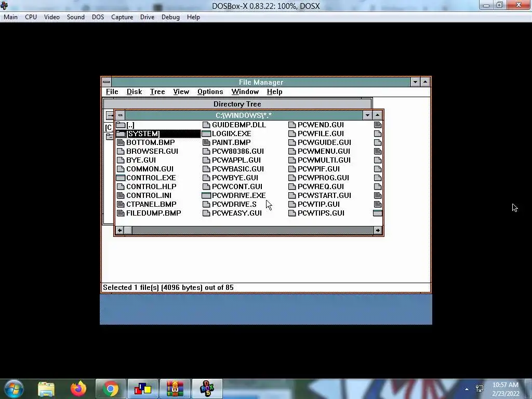Select the PCWREQ.GUI file name
The height and width of the screenshot is (399, 532).
[x=321, y=187]
